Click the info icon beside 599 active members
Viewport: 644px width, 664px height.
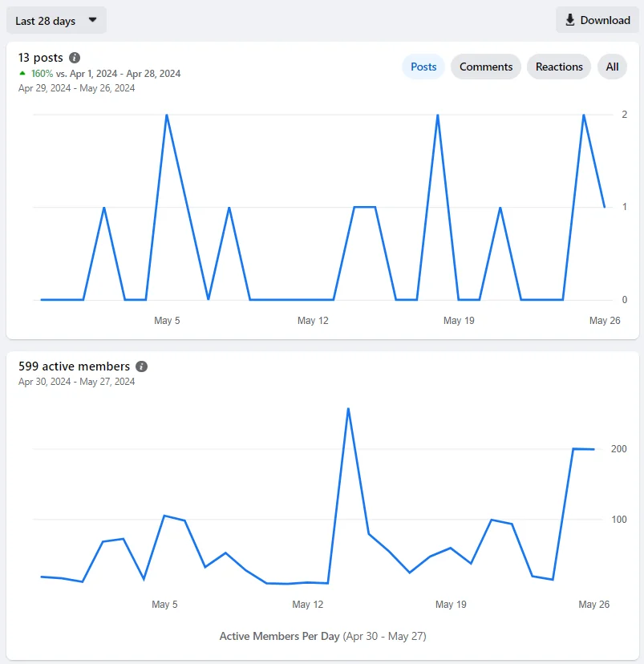pos(141,366)
